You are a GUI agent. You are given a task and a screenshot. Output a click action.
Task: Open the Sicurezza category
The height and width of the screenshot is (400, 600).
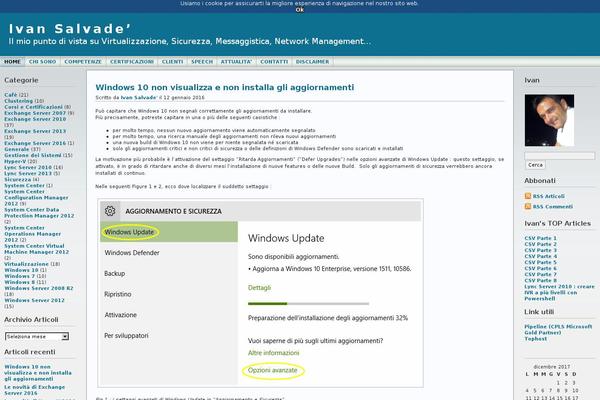18,180
